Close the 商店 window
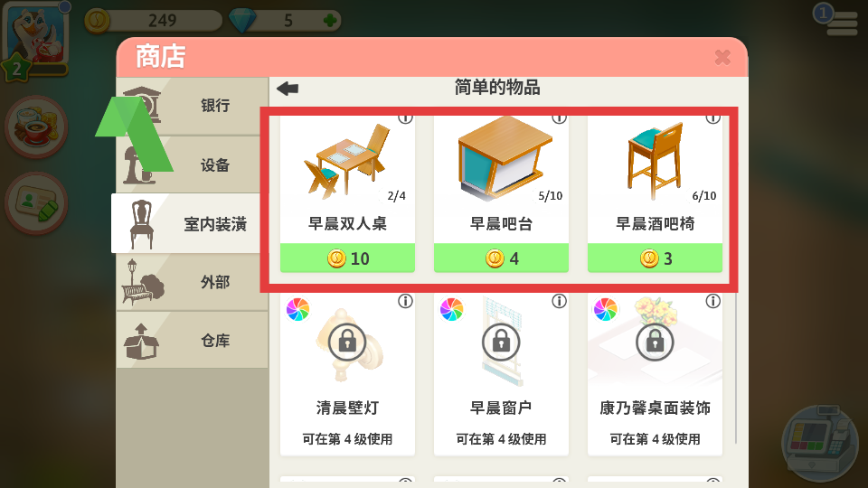Viewport: 868px width, 488px height. coord(722,57)
